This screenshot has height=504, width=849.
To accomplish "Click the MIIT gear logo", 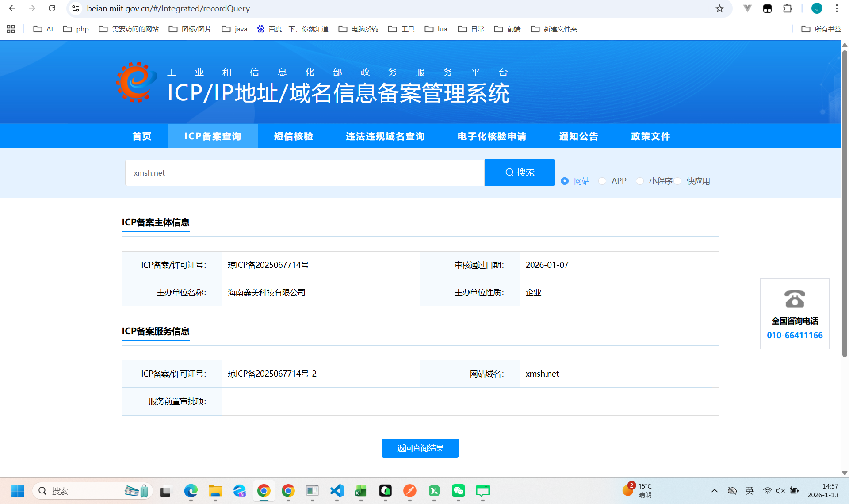I will point(136,83).
